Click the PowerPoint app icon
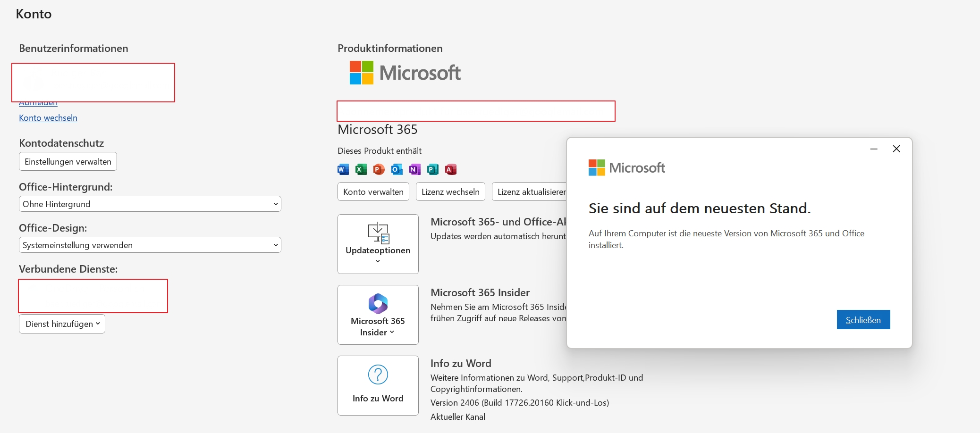980x433 pixels. pyautogui.click(x=379, y=169)
